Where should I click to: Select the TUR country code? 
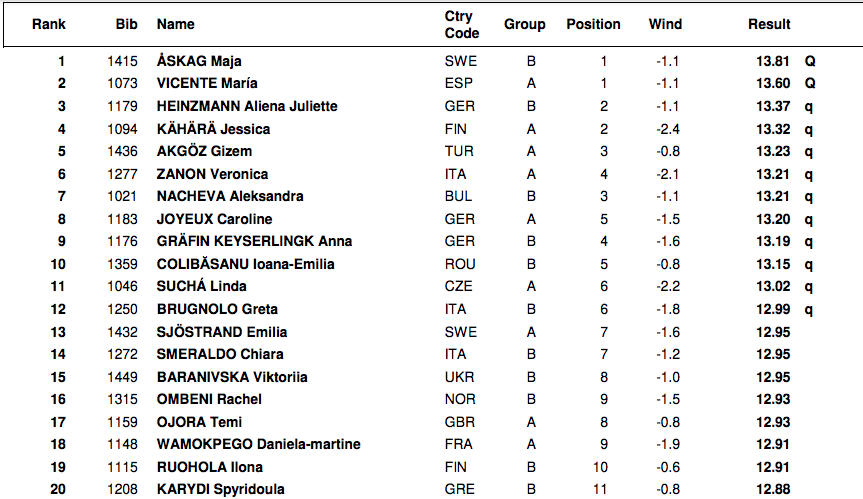pyautogui.click(x=460, y=151)
